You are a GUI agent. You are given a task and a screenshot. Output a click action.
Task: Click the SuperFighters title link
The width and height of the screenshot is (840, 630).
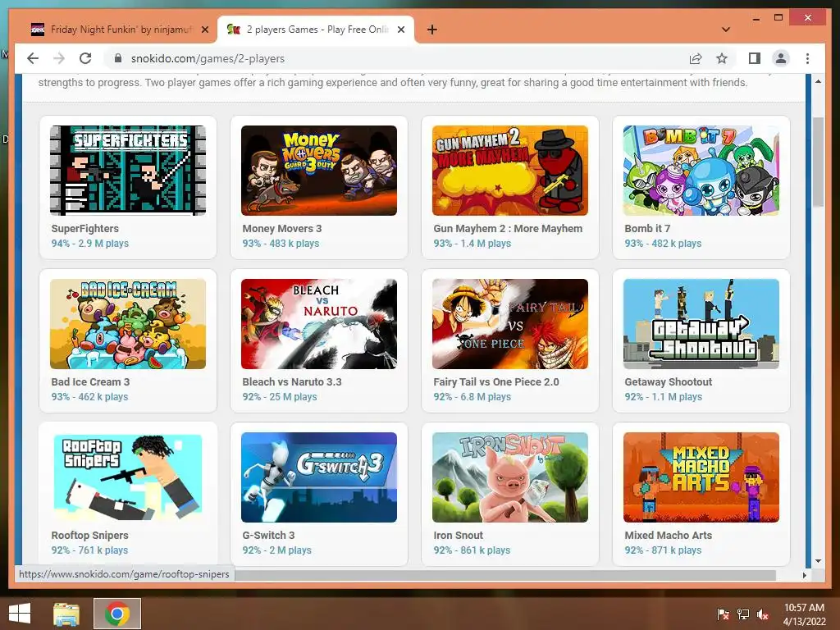click(x=85, y=228)
